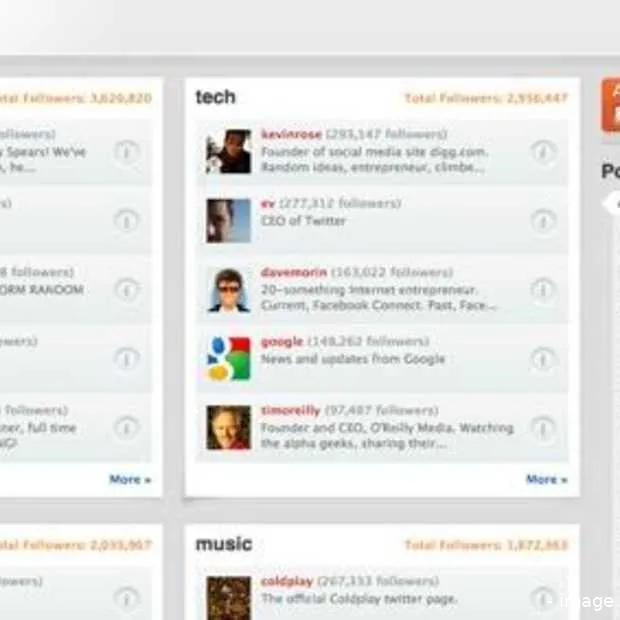Viewport: 620px width, 620px height.
Task: Click the Google logo avatar
Action: [x=228, y=359]
